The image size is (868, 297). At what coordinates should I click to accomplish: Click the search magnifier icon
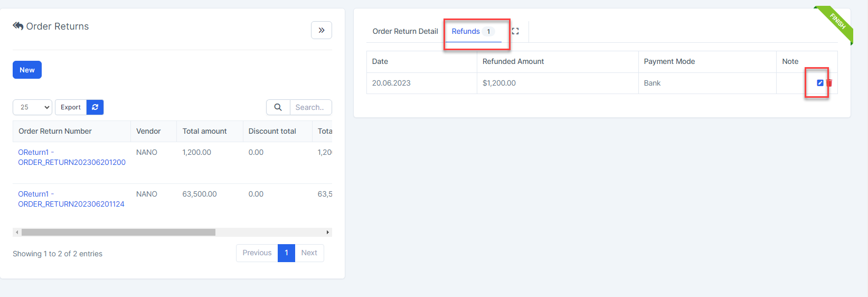point(278,107)
